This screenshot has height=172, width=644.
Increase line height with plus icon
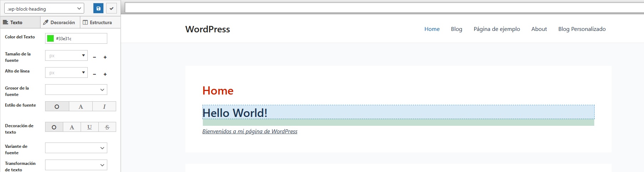tap(105, 74)
